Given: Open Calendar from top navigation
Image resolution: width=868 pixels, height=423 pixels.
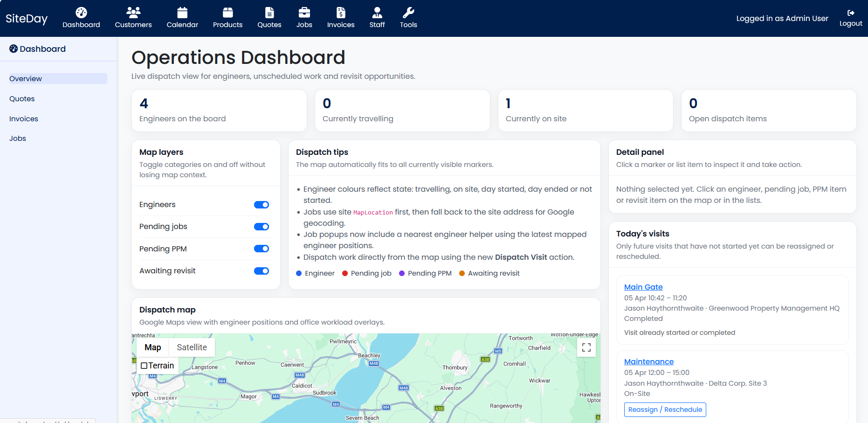Looking at the screenshot, I should [182, 18].
